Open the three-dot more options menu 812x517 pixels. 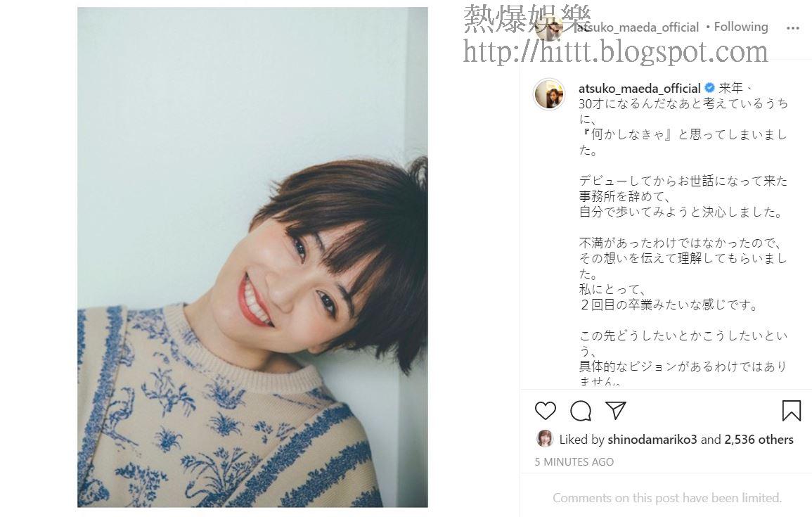click(793, 28)
